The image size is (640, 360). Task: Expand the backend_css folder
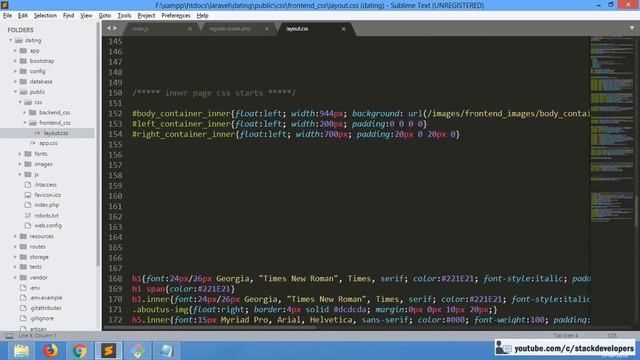click(x=24, y=112)
